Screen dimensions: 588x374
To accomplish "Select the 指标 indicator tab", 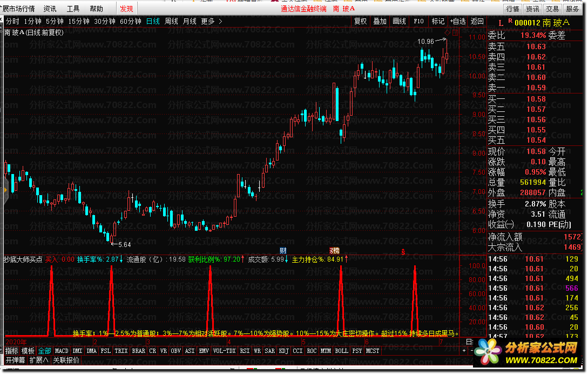I will pos(12,351).
